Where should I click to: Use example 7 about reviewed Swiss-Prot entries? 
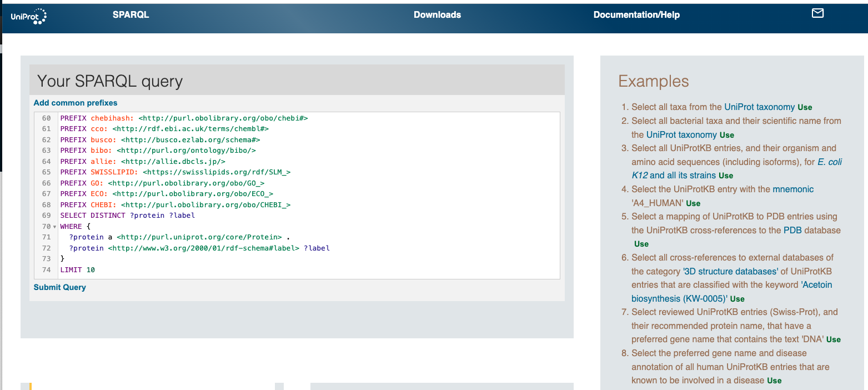pyautogui.click(x=834, y=339)
